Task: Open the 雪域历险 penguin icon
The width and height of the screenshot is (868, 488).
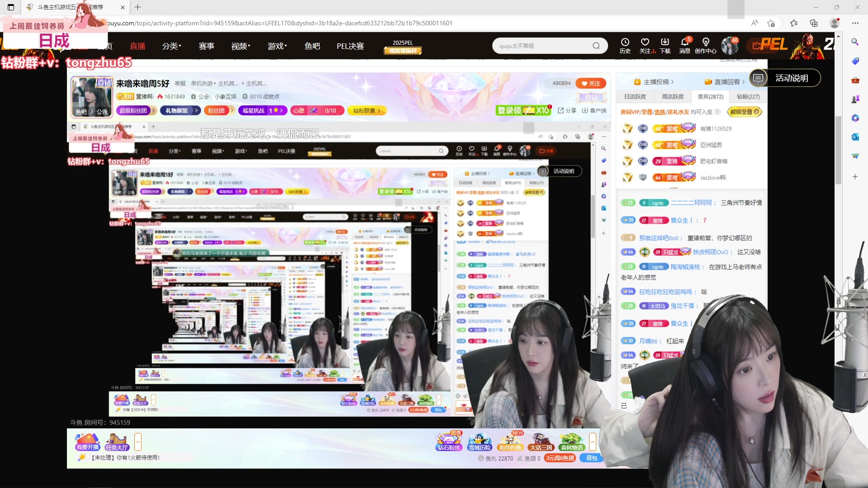Action: point(480,442)
